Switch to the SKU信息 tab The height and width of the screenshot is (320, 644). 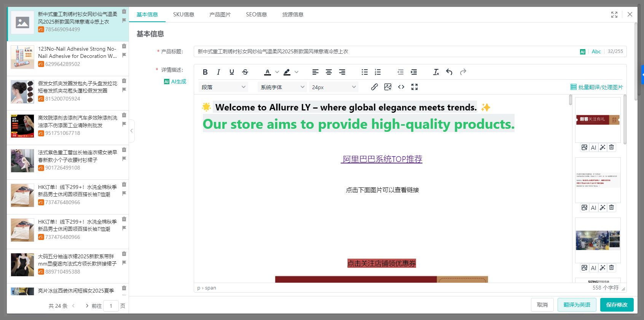pyautogui.click(x=183, y=14)
